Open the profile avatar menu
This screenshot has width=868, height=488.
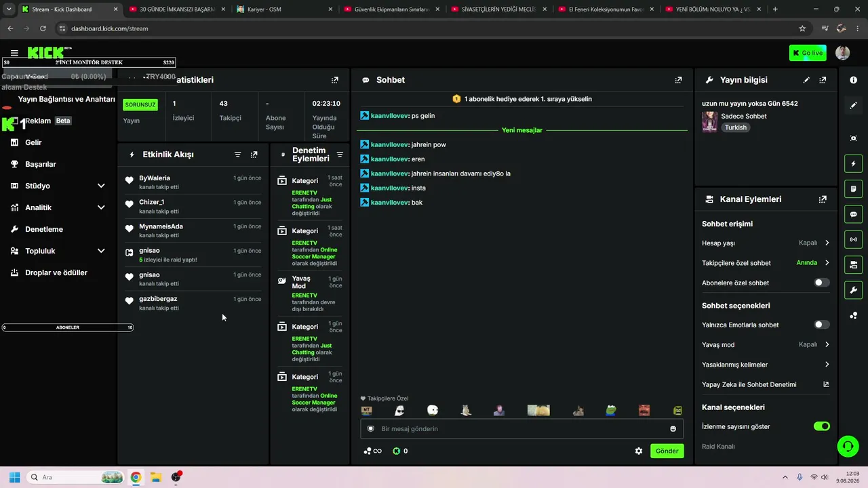843,53
